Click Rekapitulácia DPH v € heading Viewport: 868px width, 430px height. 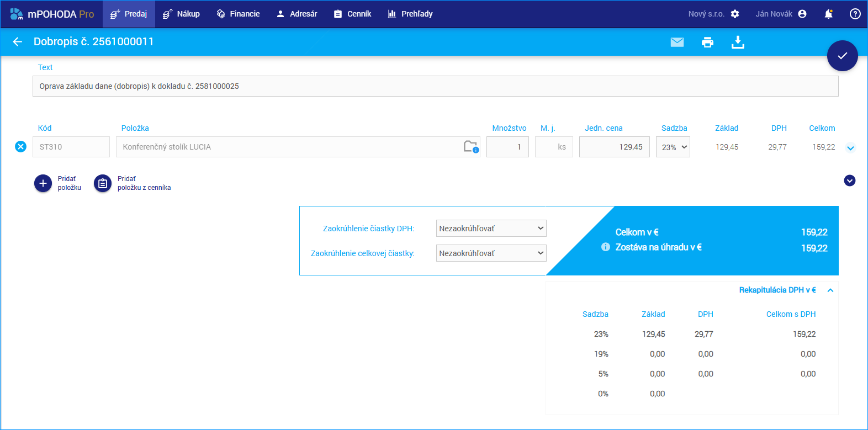[777, 290]
